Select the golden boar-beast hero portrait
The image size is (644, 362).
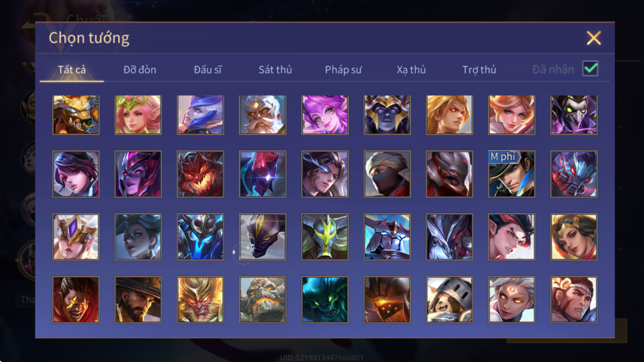click(76, 115)
